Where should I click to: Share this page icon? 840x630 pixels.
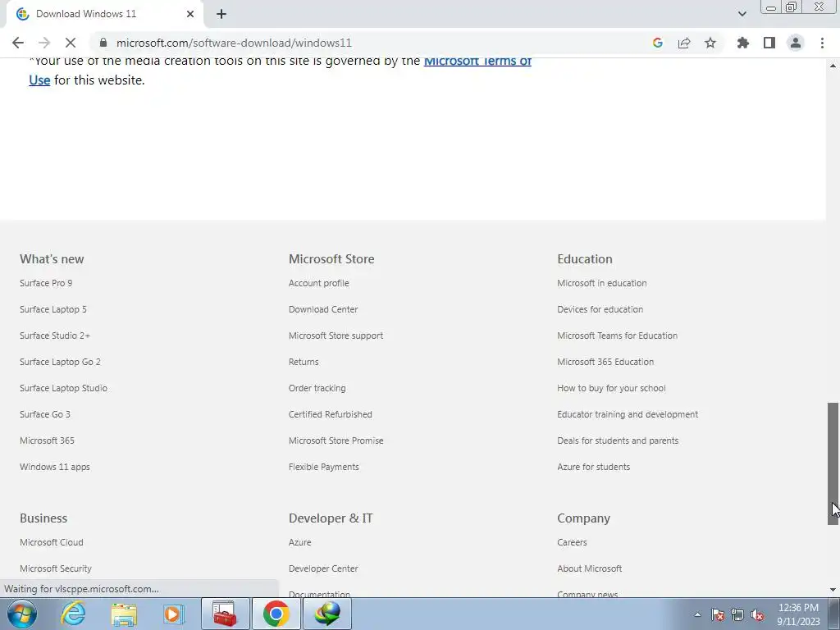(x=684, y=43)
